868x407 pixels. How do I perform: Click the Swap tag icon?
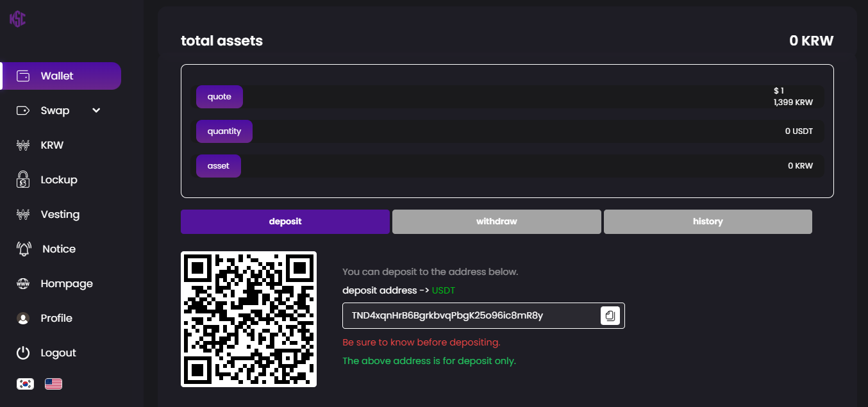tap(23, 110)
